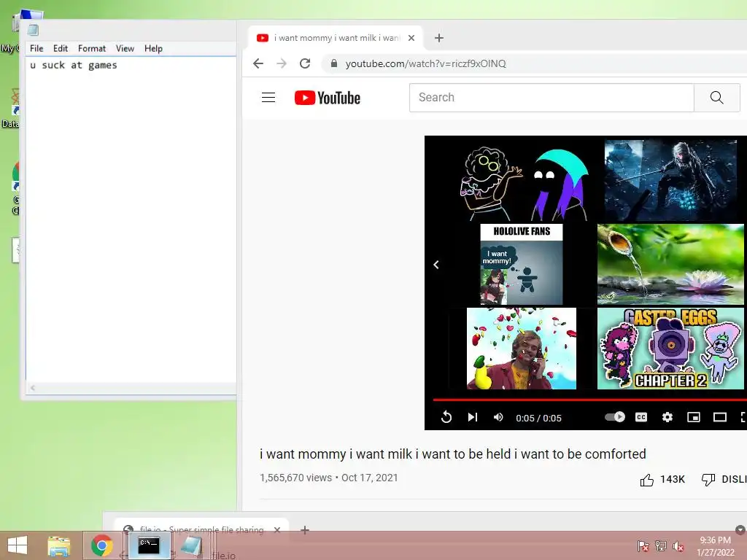Click in the Notepad text 'u suck at games'
747x560 pixels.
tap(74, 65)
